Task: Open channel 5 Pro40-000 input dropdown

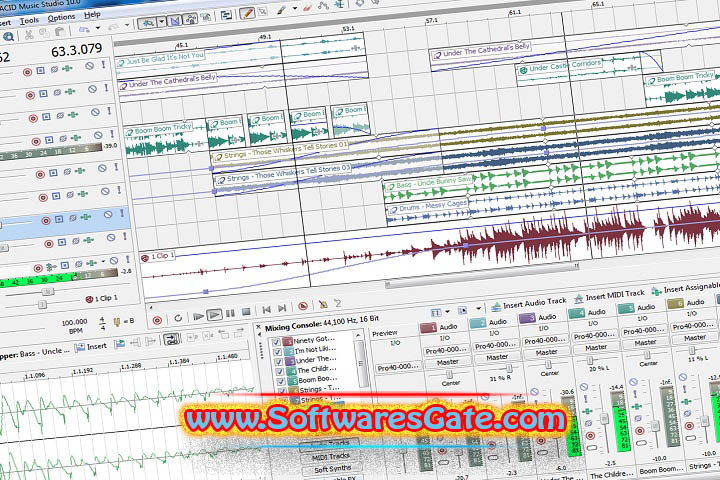Action: coord(644,331)
